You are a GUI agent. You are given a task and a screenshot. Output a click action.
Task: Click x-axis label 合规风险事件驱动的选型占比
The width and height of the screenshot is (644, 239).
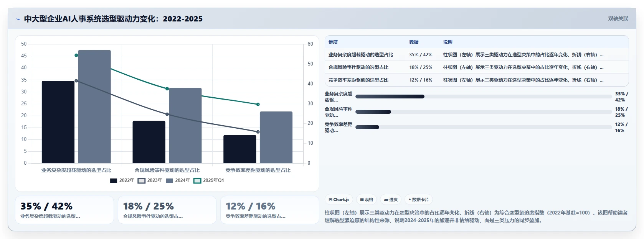pyautogui.click(x=167, y=170)
